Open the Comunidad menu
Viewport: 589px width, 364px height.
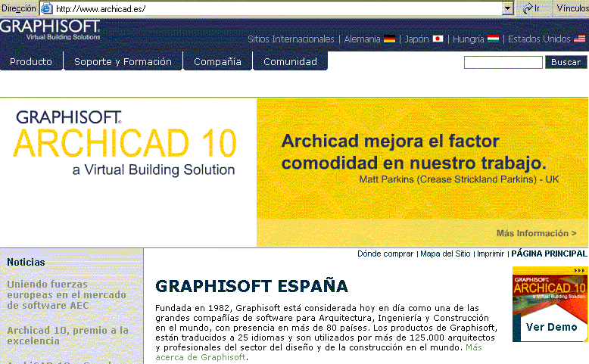(x=290, y=62)
